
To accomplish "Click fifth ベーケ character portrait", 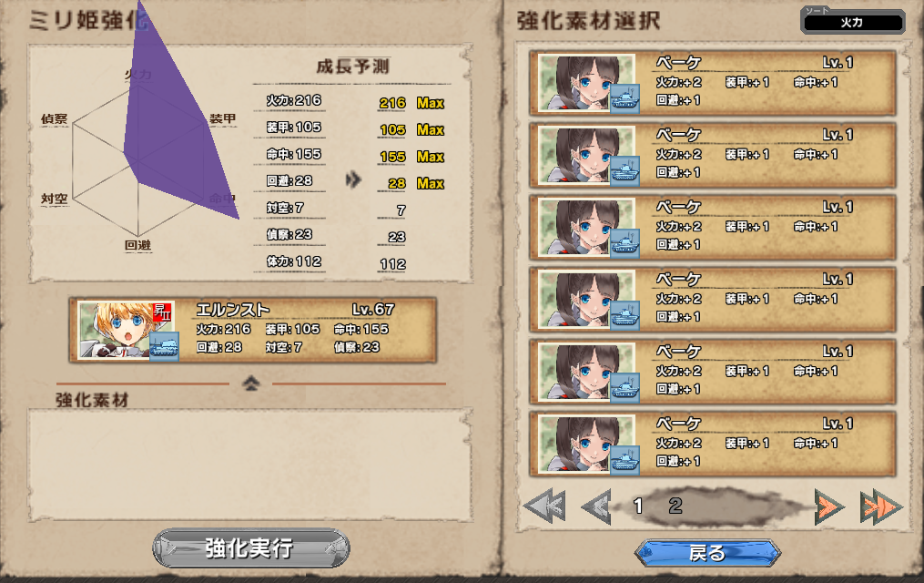I will click(x=587, y=371).
